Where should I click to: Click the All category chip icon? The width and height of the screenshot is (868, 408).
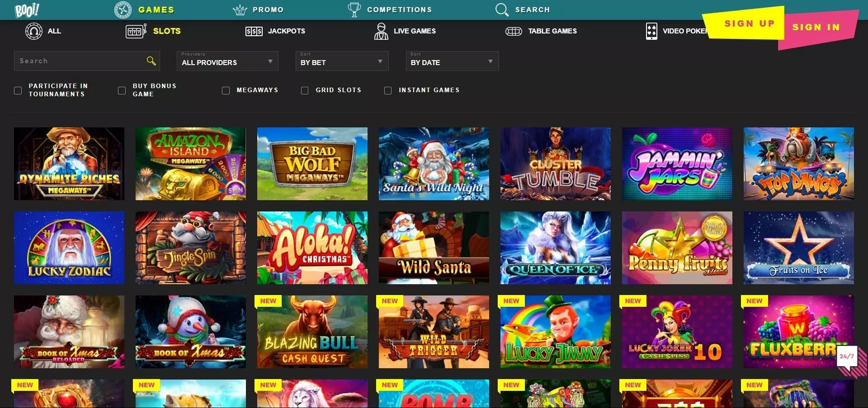point(34,31)
